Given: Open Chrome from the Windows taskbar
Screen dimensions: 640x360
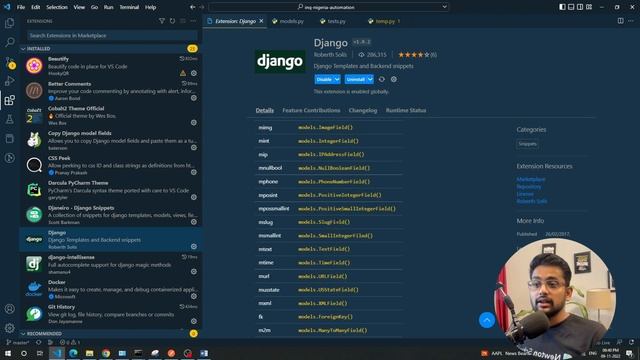Looking at the screenshot, I should coord(106,353).
